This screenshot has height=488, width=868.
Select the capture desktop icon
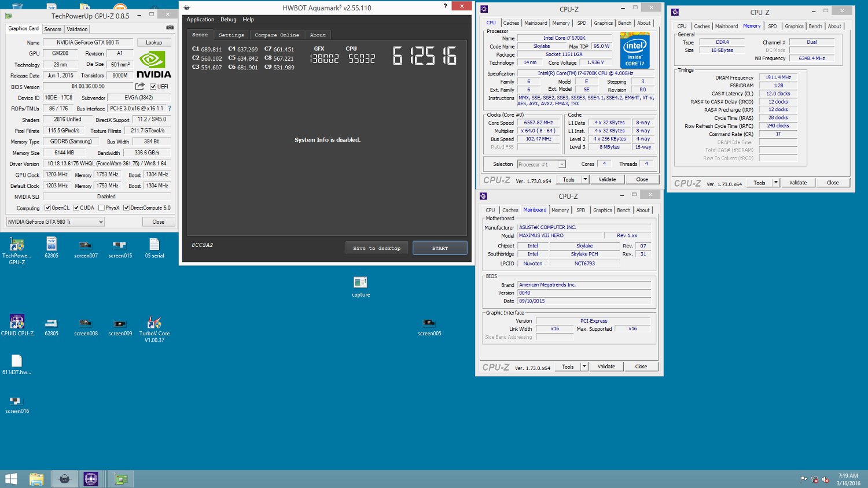pyautogui.click(x=361, y=286)
